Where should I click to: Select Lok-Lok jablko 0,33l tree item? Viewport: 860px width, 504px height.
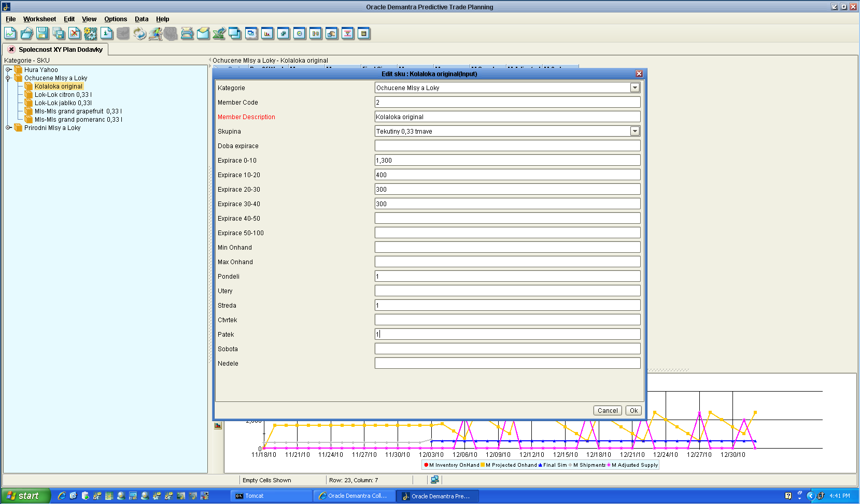pos(63,103)
